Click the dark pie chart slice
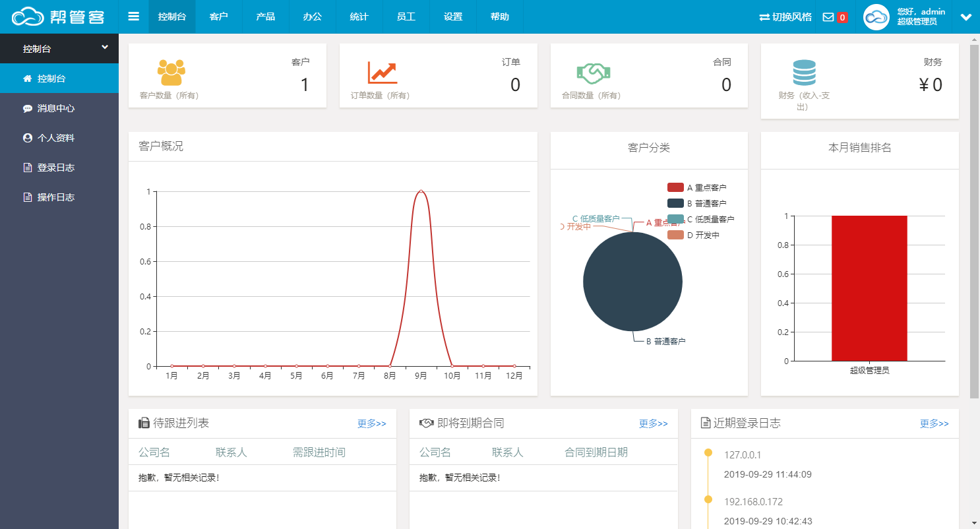980x529 pixels. 632,282
